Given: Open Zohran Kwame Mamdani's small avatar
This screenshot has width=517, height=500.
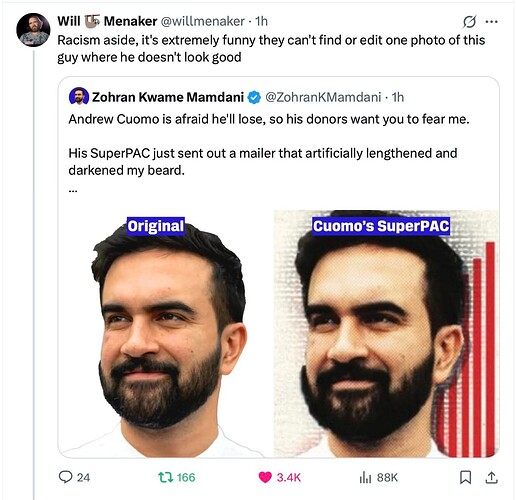Looking at the screenshot, I should (79, 96).
